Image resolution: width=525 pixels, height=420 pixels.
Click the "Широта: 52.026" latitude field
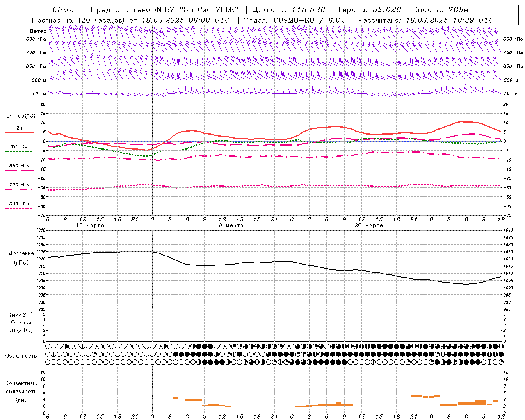[x=368, y=10]
